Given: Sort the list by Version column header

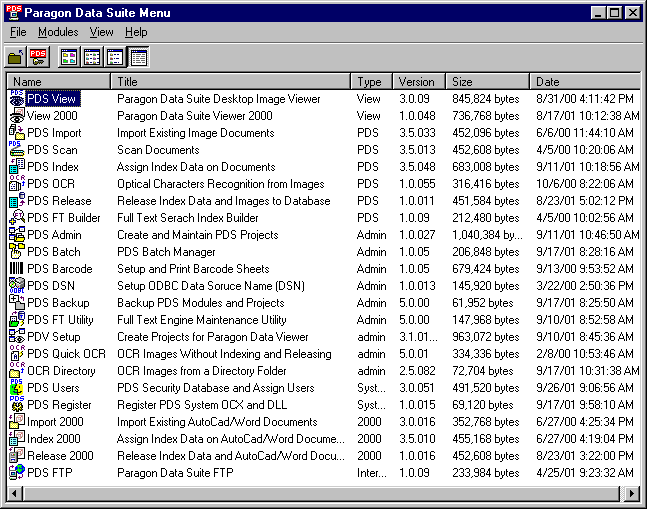Looking at the screenshot, I should (x=417, y=81).
